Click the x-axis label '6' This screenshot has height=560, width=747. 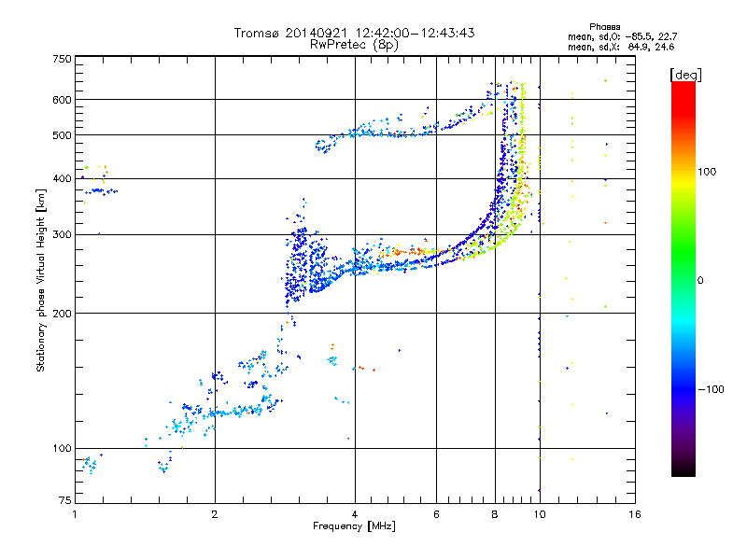point(436,514)
